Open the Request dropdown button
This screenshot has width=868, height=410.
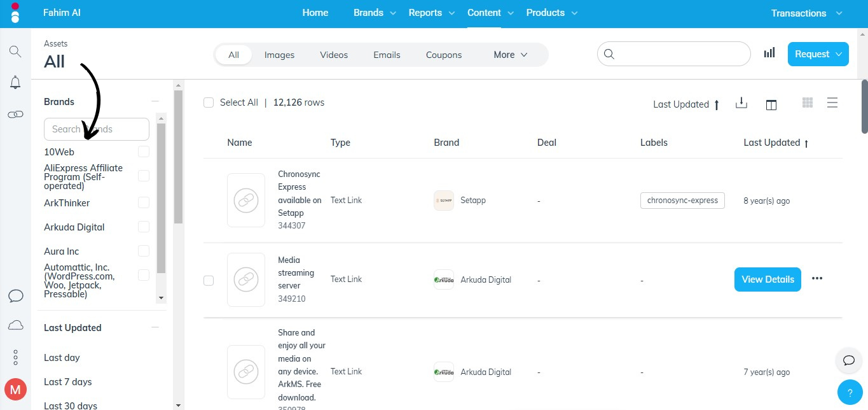coord(818,54)
